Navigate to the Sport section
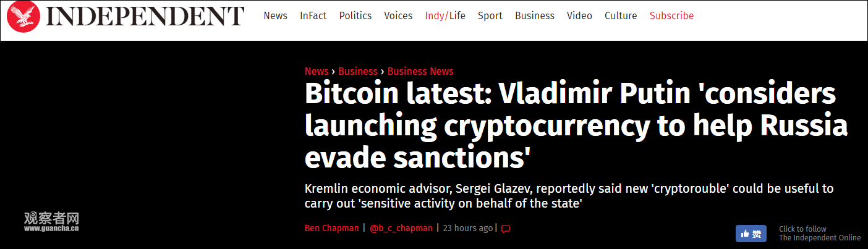This screenshot has height=249, width=868. tap(490, 15)
